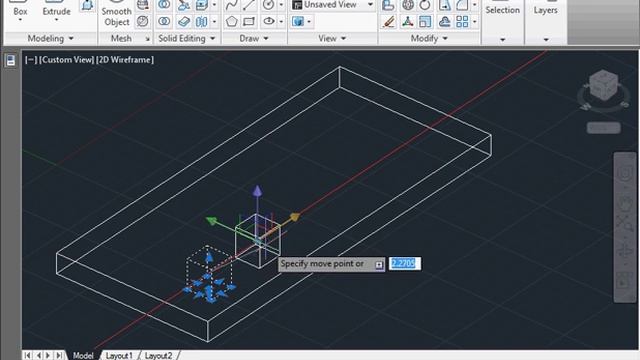Click the last-tab navigation arrow
640x360 pixels.
tap(59, 356)
